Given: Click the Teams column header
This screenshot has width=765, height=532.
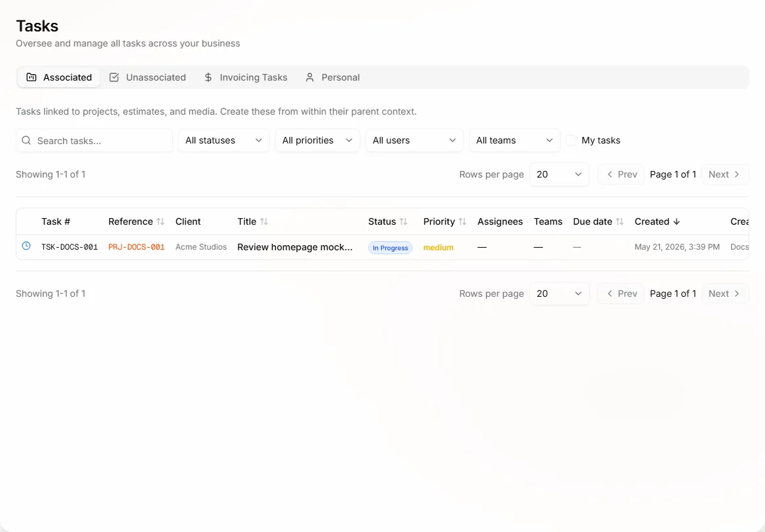Looking at the screenshot, I should 548,221.
